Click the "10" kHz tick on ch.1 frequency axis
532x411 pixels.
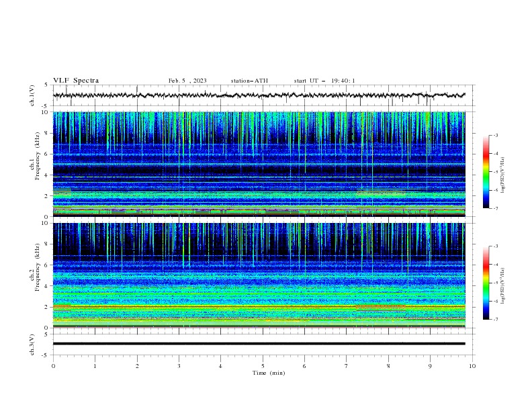click(x=46, y=112)
